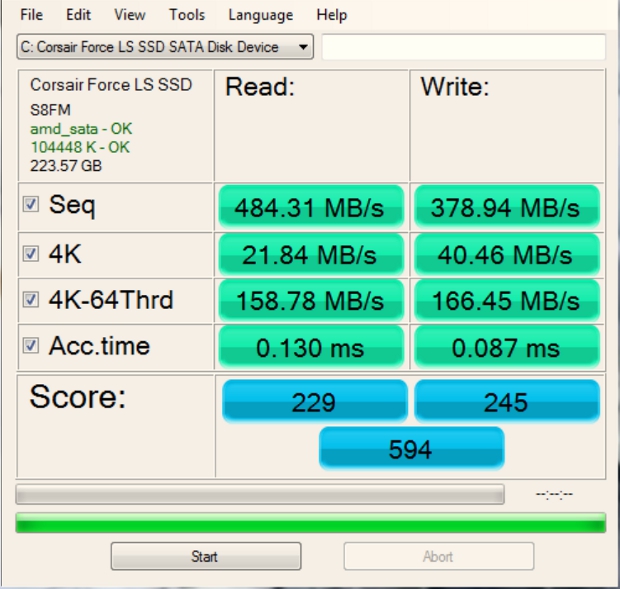The height and width of the screenshot is (589, 620).
Task: Click 4K read result 21.84 MB/s
Action: click(x=311, y=254)
